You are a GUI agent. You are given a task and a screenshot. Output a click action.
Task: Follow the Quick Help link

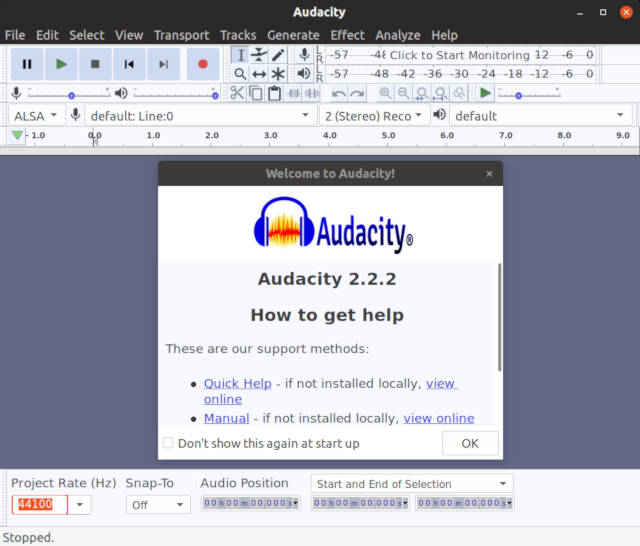(238, 384)
